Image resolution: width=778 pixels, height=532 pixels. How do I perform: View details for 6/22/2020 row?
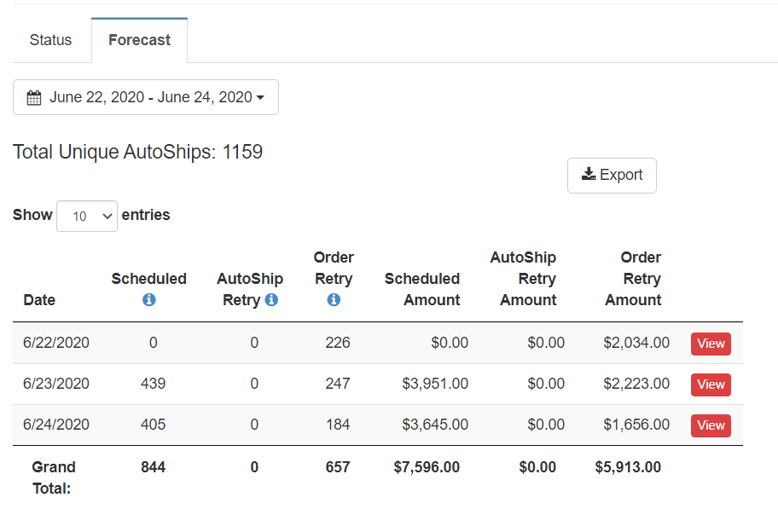pos(711,344)
